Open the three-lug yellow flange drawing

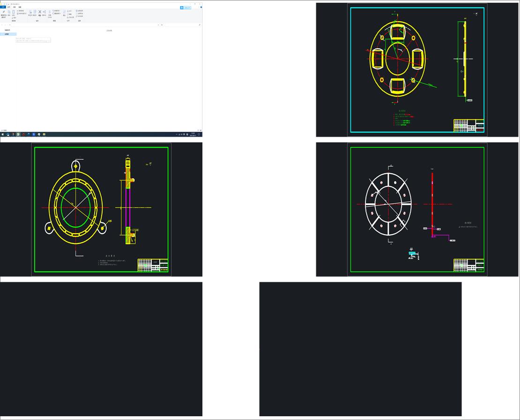[x=101, y=209]
